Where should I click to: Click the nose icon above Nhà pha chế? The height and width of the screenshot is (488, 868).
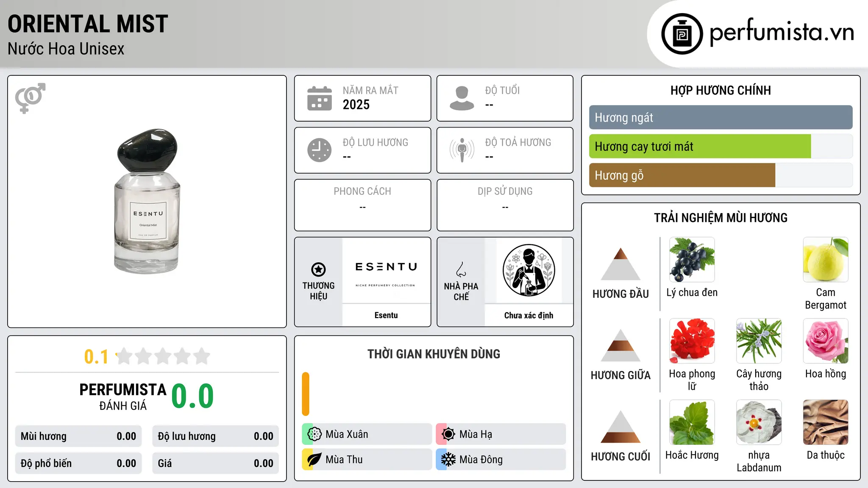pyautogui.click(x=461, y=269)
